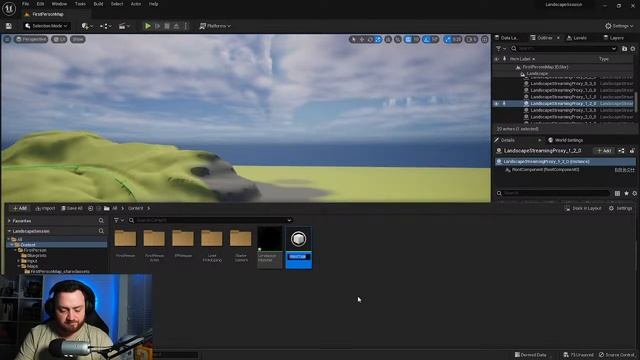The height and width of the screenshot is (360, 640).
Task: Open the cinematics clapperboard icon menu
Action: tap(124, 26)
